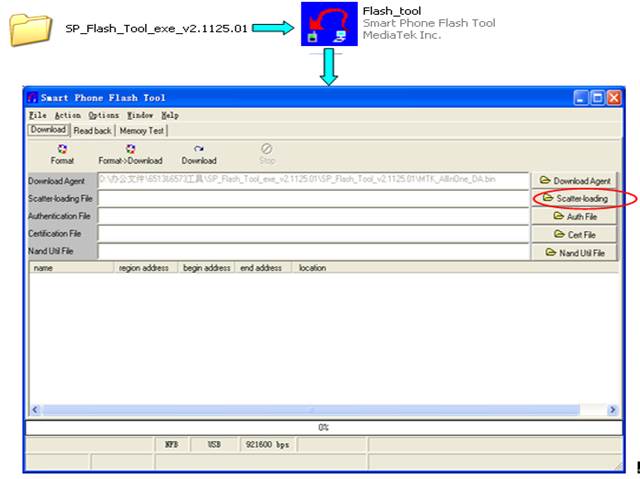Switch to the Memory Test tab
The height and width of the screenshot is (479, 640).
coord(142,131)
